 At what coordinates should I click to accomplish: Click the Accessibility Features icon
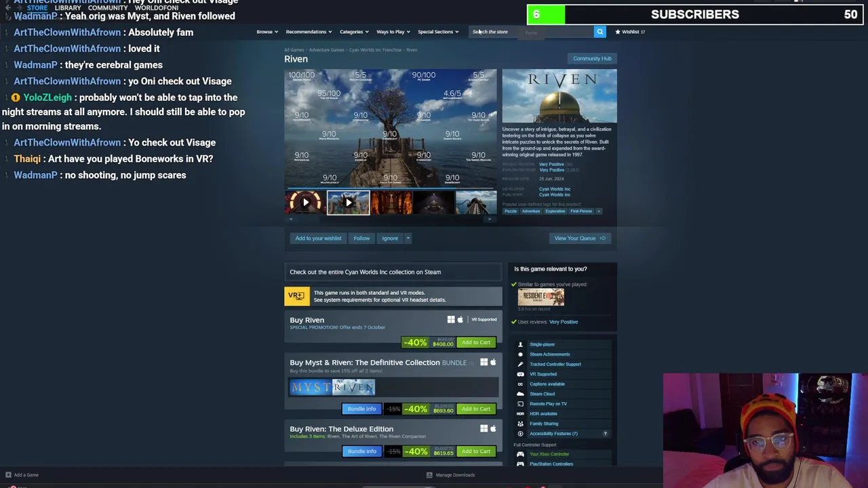520,434
